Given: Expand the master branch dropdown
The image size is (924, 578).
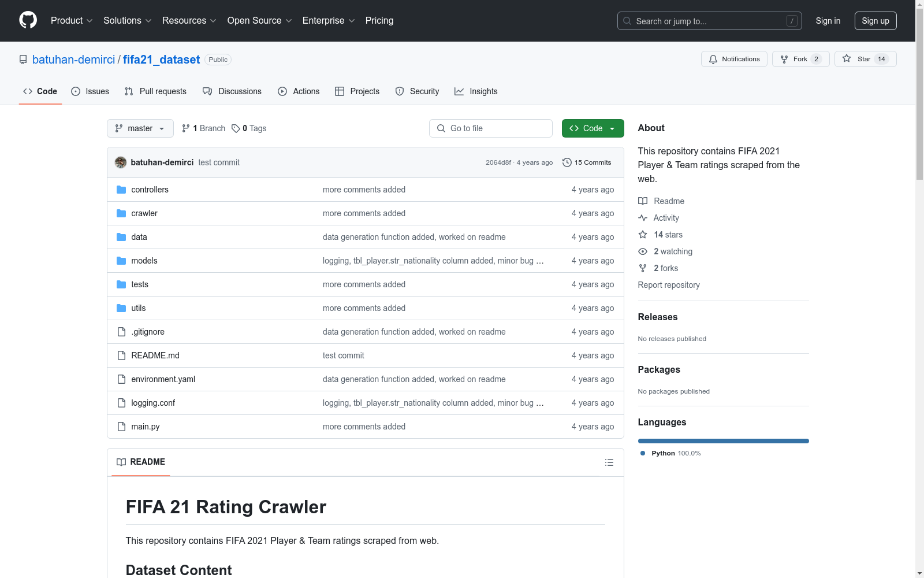Looking at the screenshot, I should 140,128.
